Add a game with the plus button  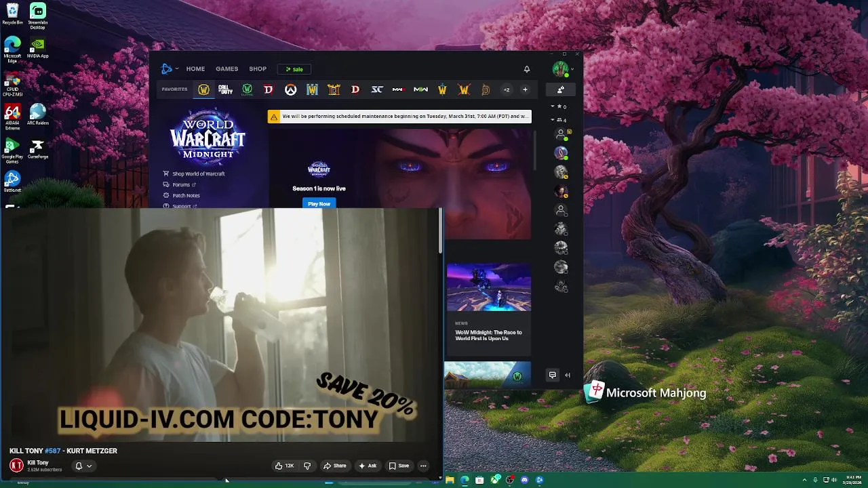coord(525,89)
